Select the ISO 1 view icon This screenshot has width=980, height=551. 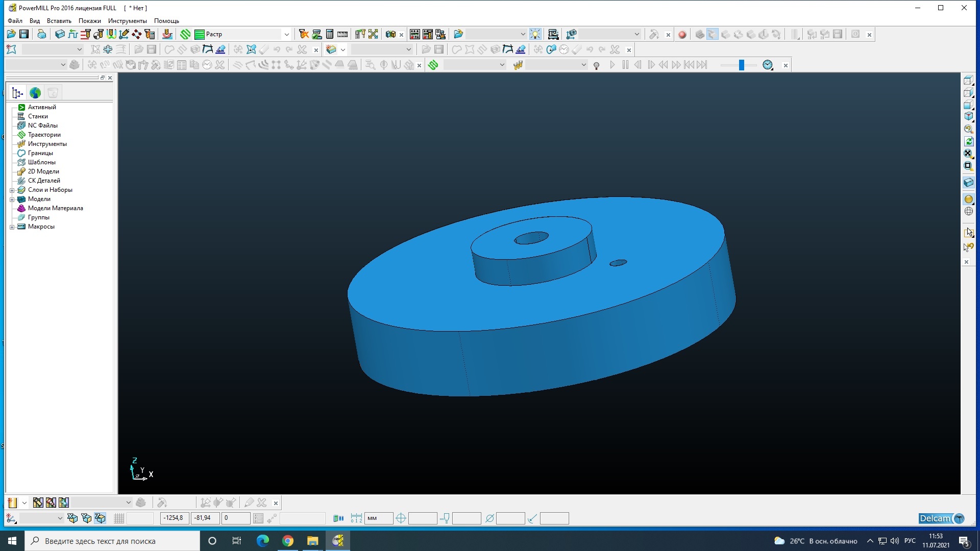click(968, 116)
